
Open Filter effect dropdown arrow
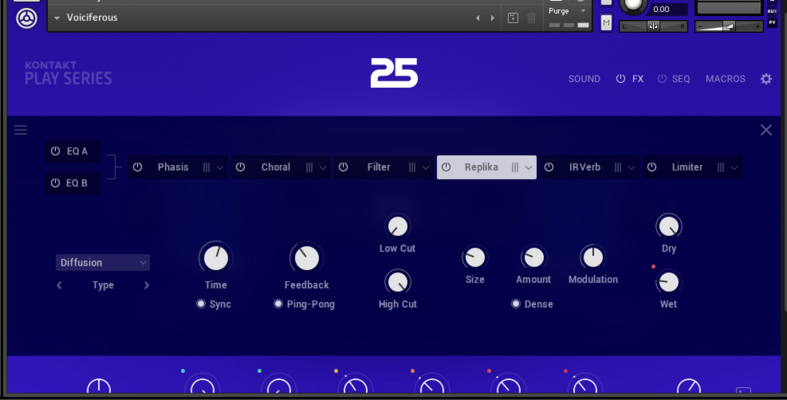(426, 168)
